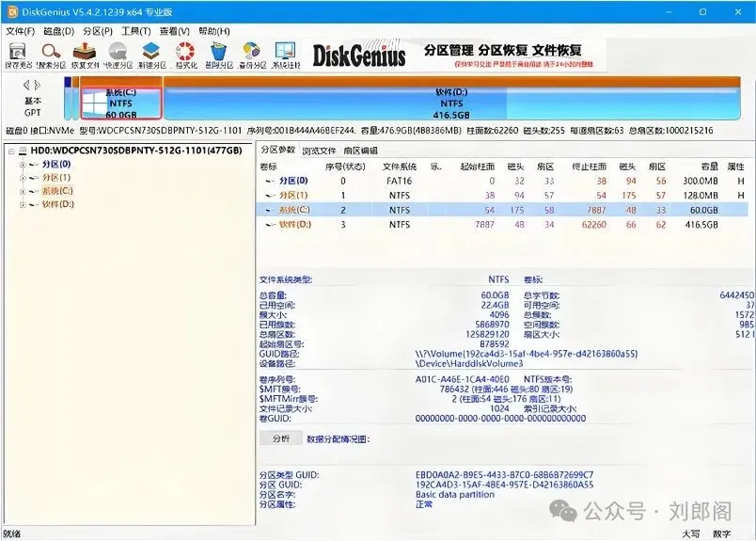Click the 分析 (analyze) button
Screen dimensions: 756x541
click(281, 438)
